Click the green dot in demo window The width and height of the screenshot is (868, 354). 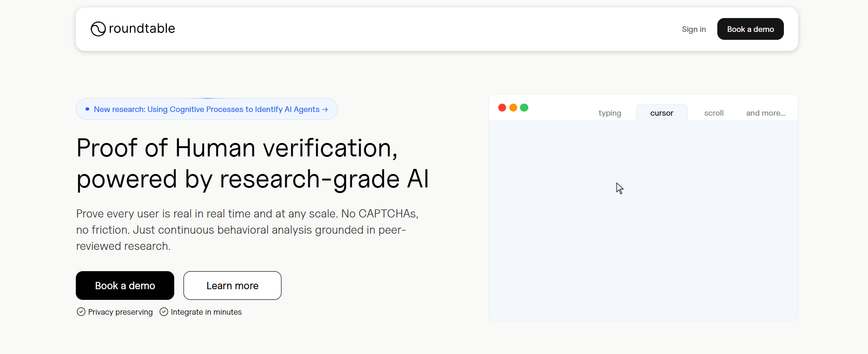(x=524, y=107)
